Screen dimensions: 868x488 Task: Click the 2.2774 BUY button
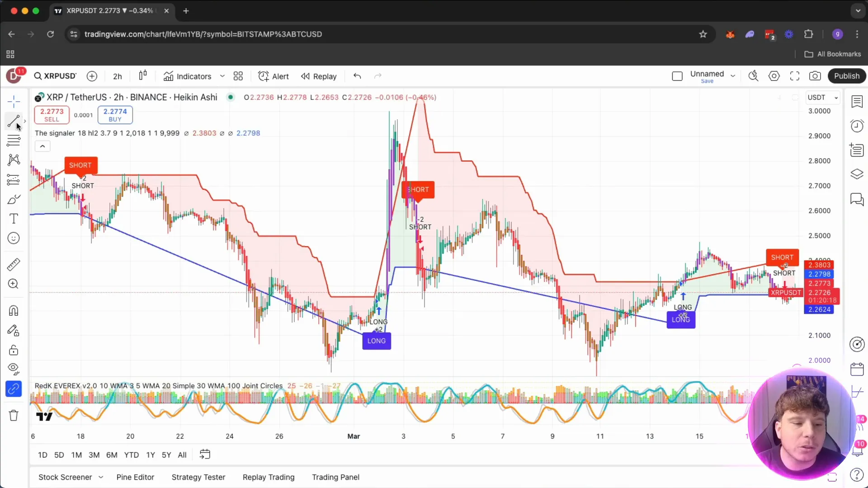[115, 115]
